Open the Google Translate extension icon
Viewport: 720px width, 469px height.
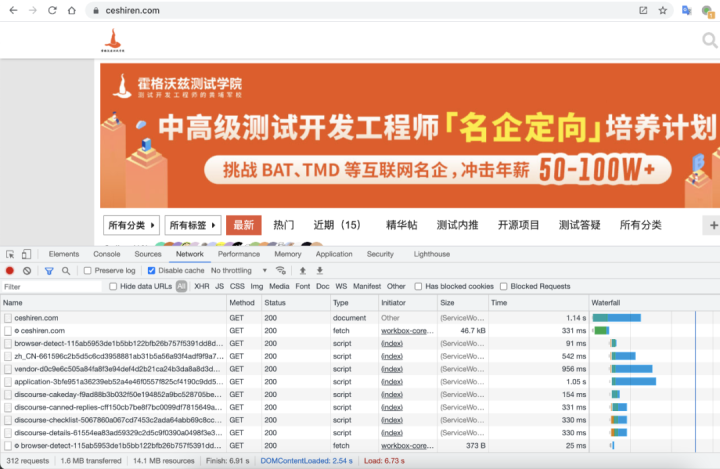click(686, 10)
